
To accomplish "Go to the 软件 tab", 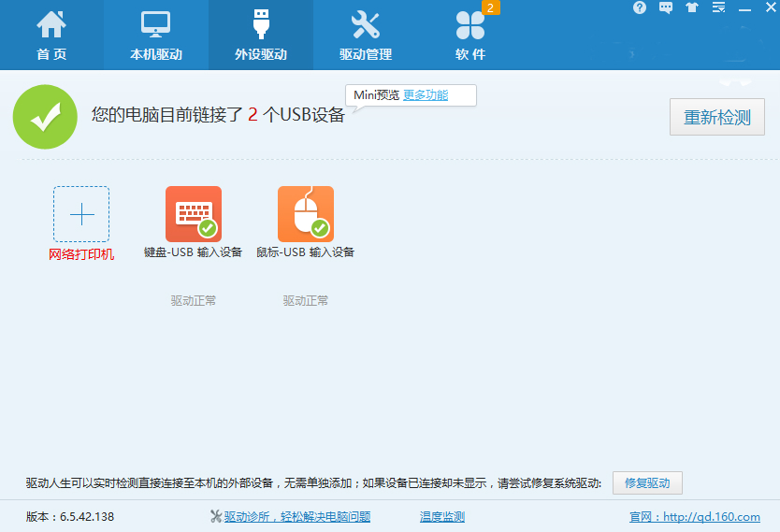I will point(470,35).
